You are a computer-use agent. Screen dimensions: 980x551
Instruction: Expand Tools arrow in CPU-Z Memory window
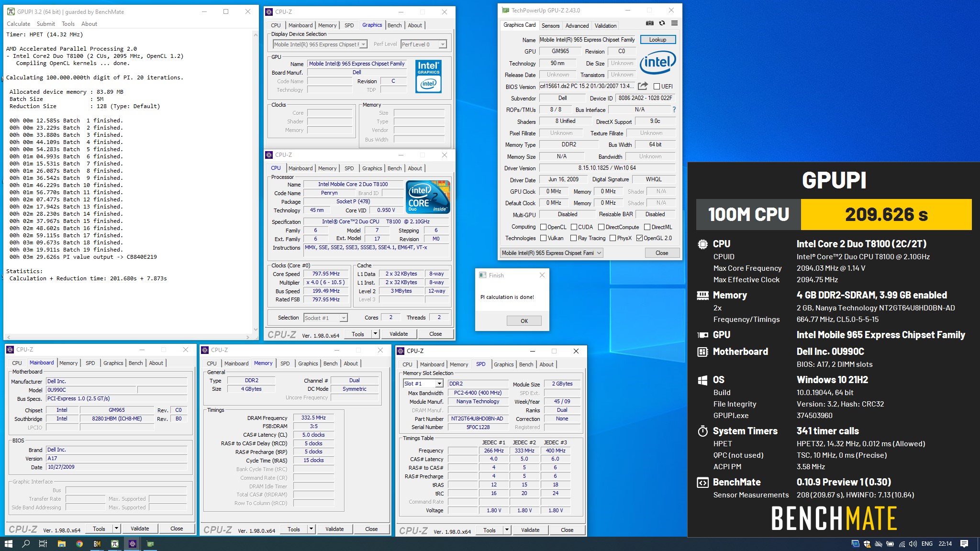coord(311,529)
